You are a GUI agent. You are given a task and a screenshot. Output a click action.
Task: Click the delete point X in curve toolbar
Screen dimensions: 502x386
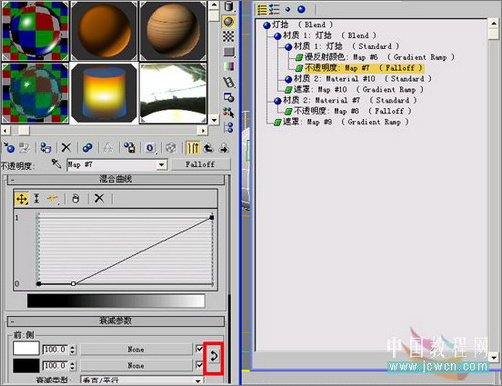(x=99, y=199)
